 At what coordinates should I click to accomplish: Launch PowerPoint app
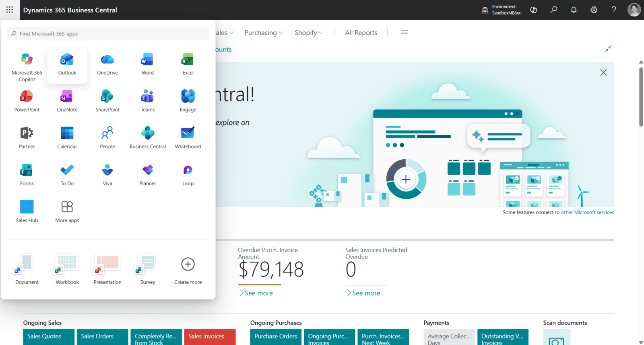click(x=27, y=101)
